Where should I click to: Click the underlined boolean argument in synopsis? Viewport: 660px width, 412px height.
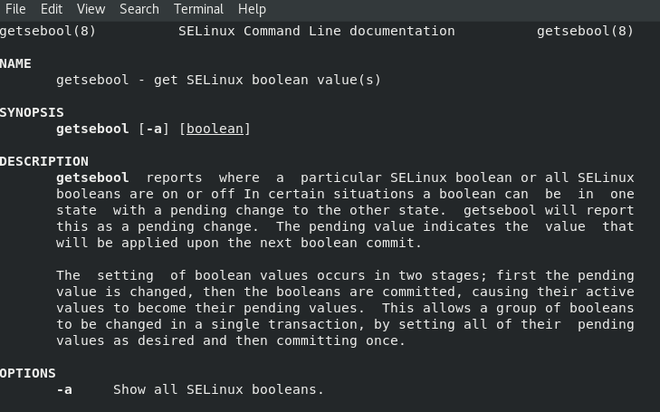point(218,129)
